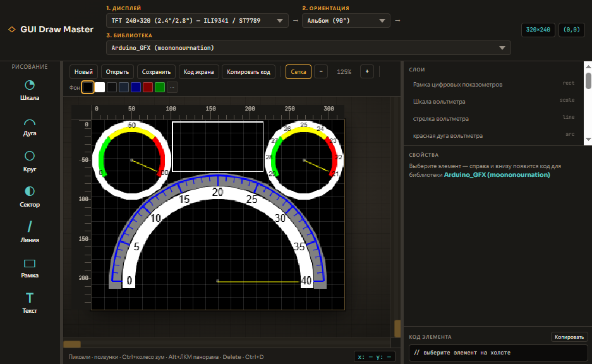This screenshot has height=364, width=592.
Task: Open more background colors ellipsis swatch
Action: click(x=172, y=88)
